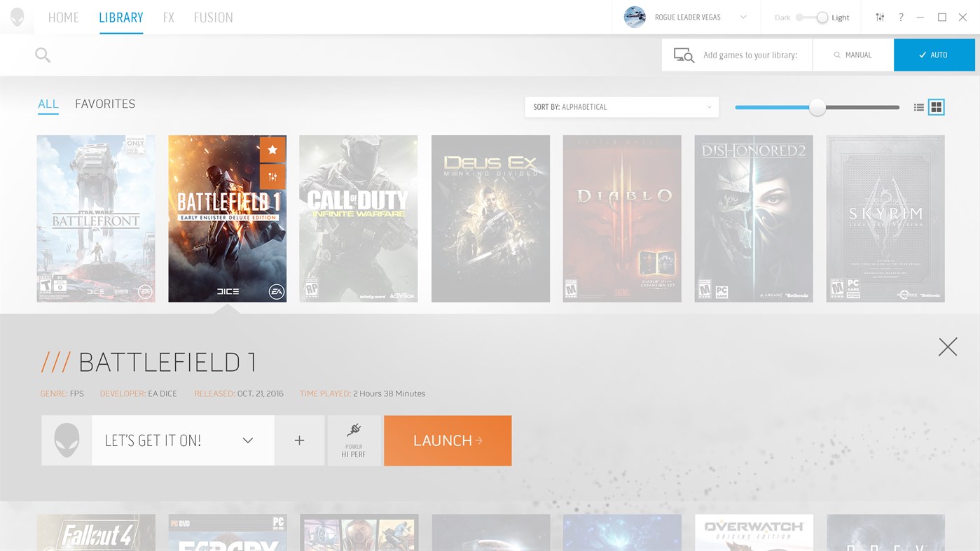Switch to grid view icon
This screenshot has height=551, width=980.
click(x=937, y=107)
